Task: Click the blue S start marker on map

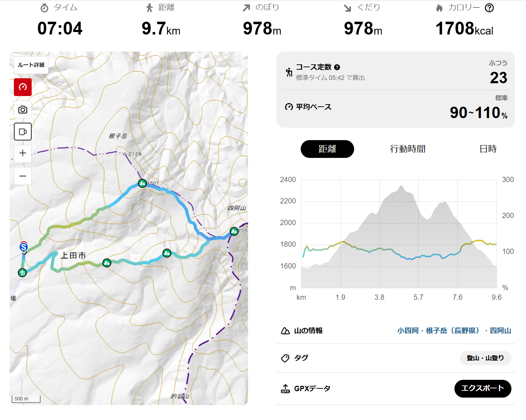Action: 23,247
